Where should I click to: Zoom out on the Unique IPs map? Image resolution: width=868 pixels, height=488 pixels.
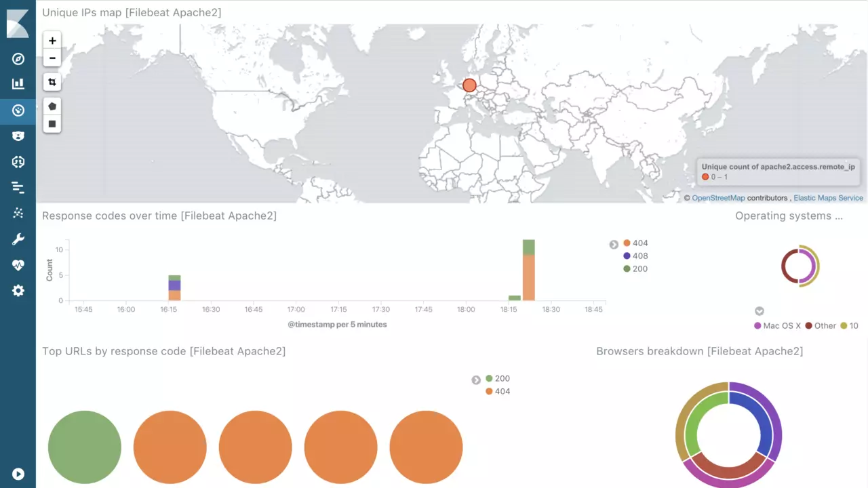point(52,58)
